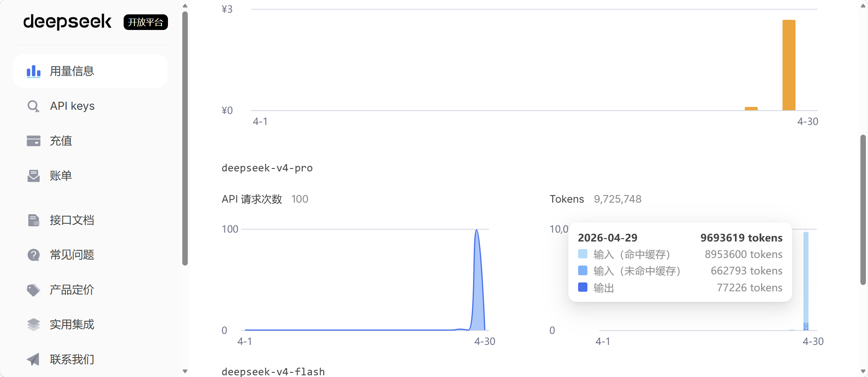Image resolution: width=868 pixels, height=377 pixels.
Task: Click the 9693619 tokens total in tooltip
Action: coord(741,238)
